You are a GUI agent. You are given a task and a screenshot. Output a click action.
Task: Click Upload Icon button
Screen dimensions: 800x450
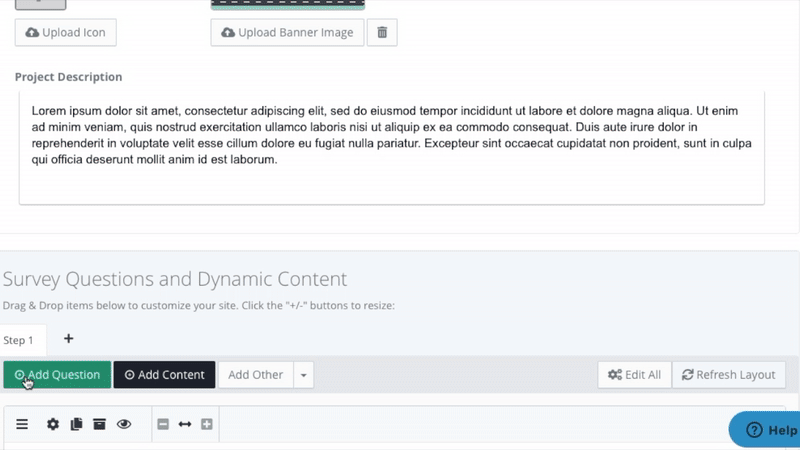pyautogui.click(x=66, y=33)
